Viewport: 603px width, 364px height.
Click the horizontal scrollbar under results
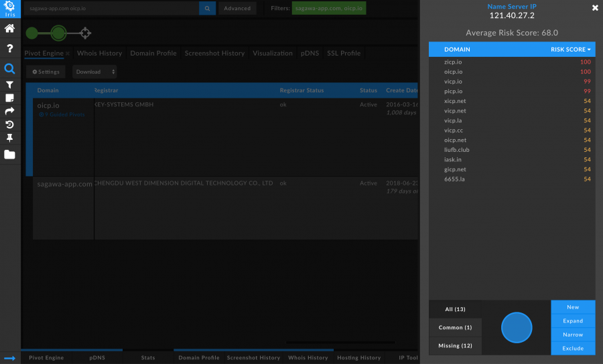tap(340, 342)
